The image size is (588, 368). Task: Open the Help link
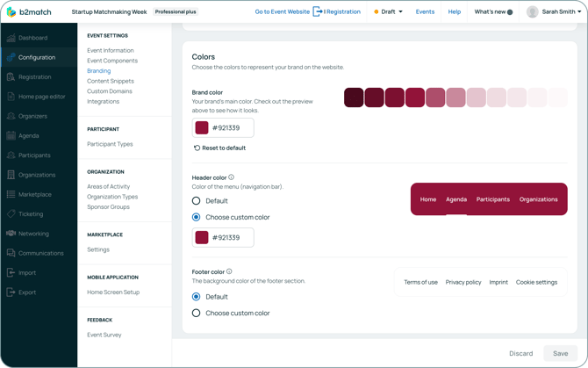coord(454,11)
